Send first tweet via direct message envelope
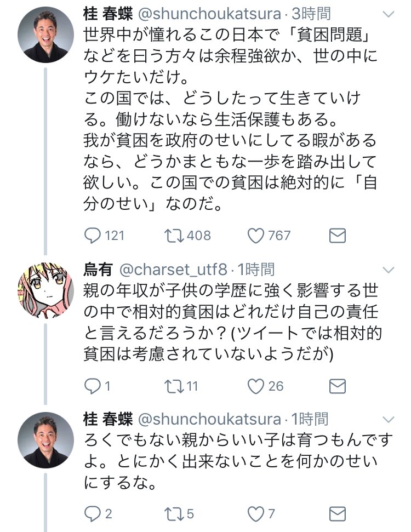The width and height of the screenshot is (411, 532). pos(337,235)
